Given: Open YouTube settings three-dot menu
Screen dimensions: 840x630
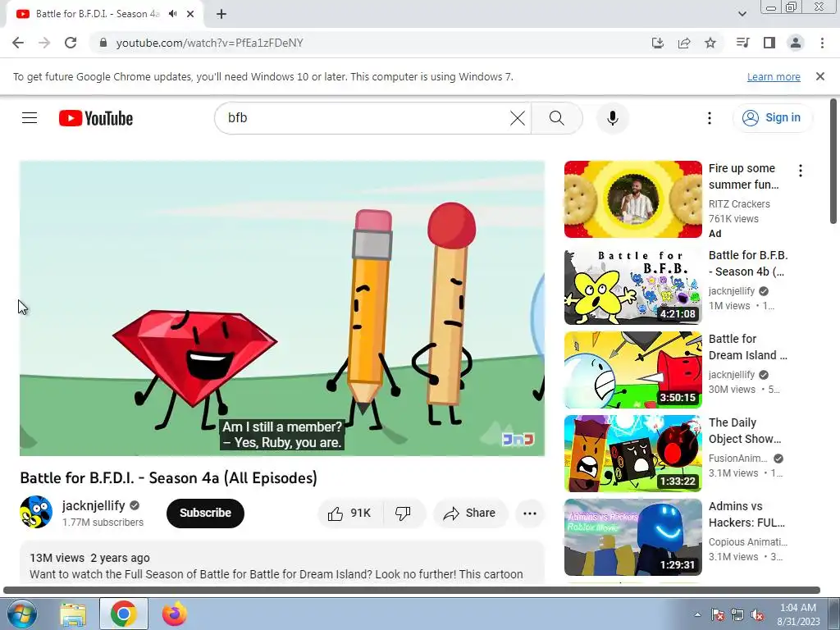Looking at the screenshot, I should (x=710, y=118).
